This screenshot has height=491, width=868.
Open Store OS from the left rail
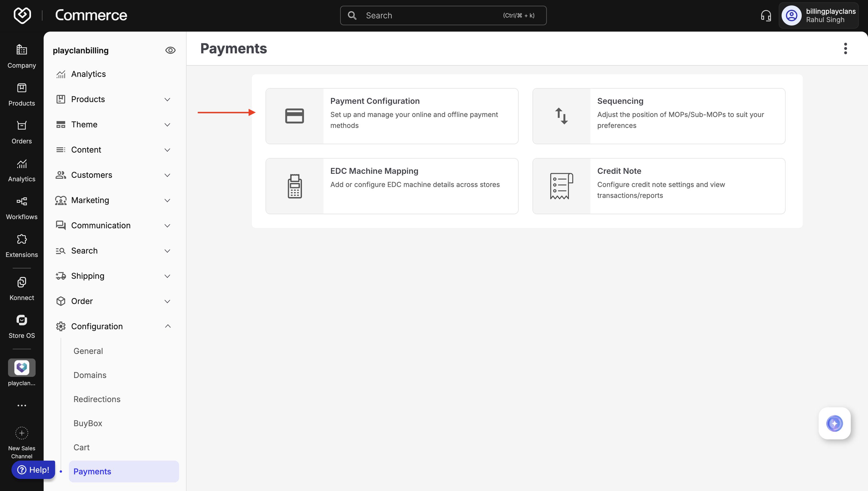tap(22, 326)
